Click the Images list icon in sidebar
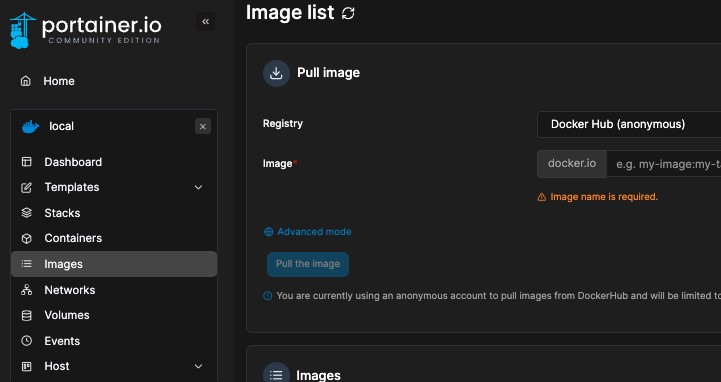Image resolution: width=721 pixels, height=382 pixels. pos(27,264)
